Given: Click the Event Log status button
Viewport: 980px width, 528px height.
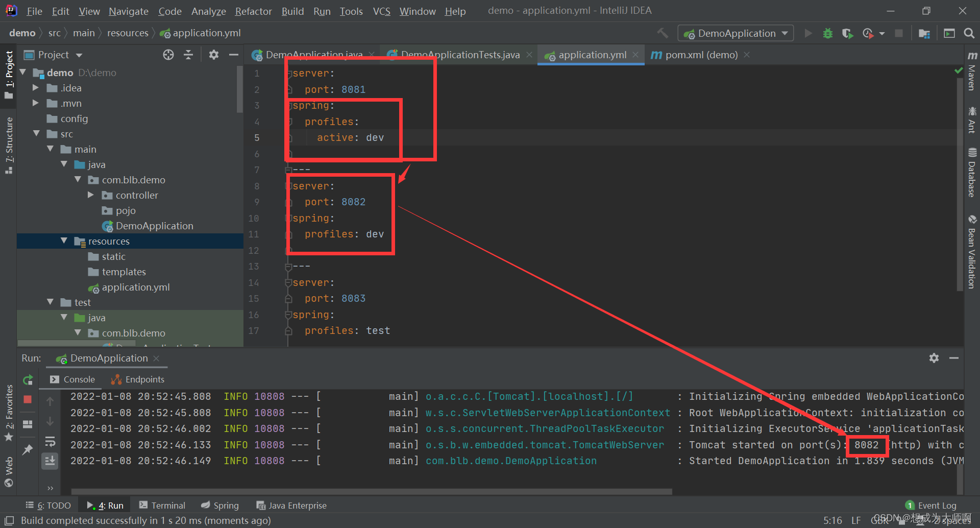Looking at the screenshot, I should click(930, 506).
